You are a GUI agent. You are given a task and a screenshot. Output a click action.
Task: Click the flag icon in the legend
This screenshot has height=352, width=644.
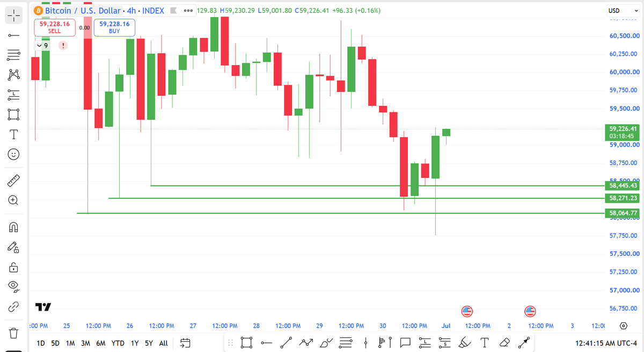173,11
